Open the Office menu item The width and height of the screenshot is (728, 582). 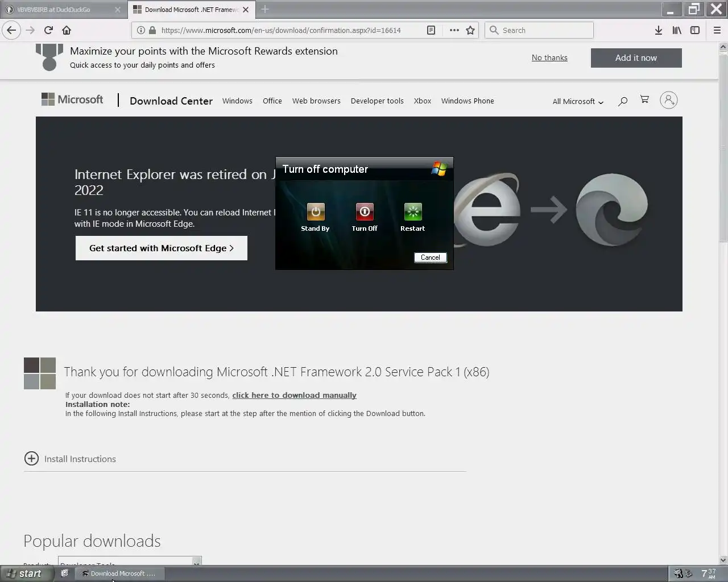point(272,101)
